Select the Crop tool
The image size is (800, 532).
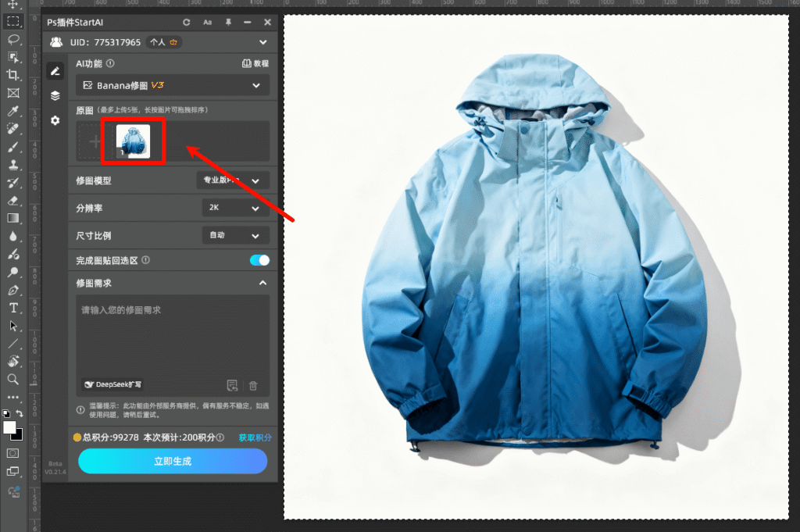[13, 75]
